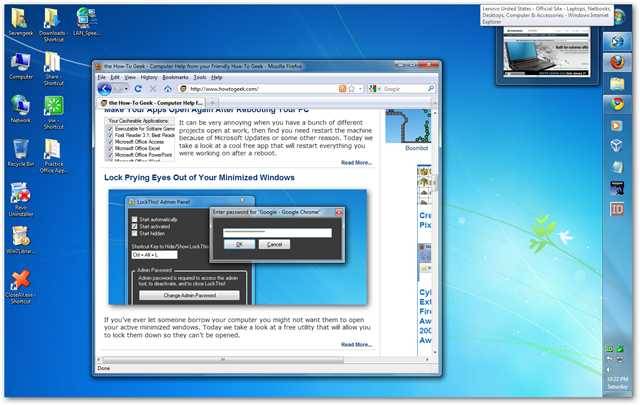The width and height of the screenshot is (640, 405).
Task: Select the Share Shortcut desktop folder
Action: click(x=53, y=69)
